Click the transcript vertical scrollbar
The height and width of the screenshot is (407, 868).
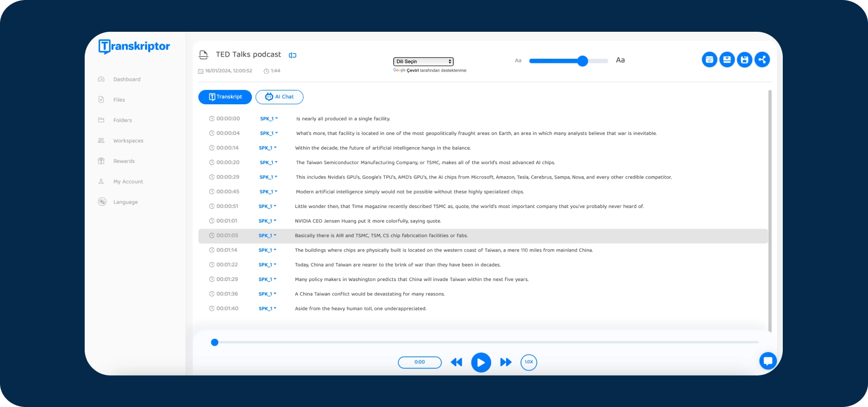click(x=770, y=211)
